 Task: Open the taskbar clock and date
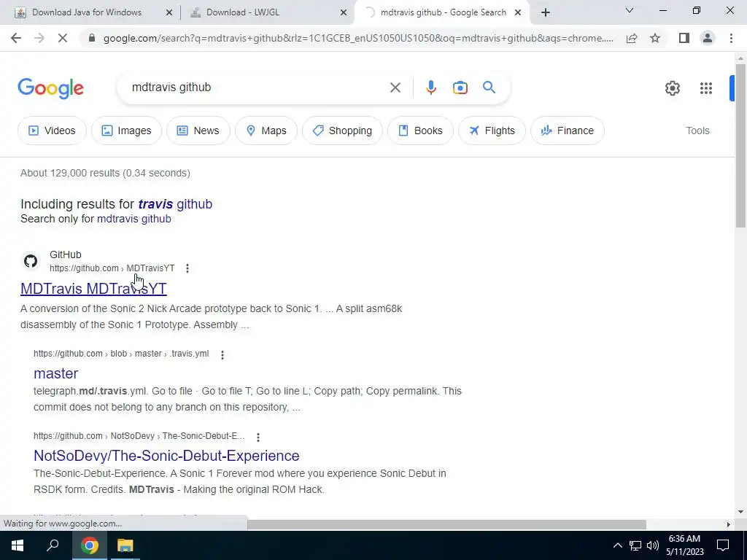click(x=684, y=545)
